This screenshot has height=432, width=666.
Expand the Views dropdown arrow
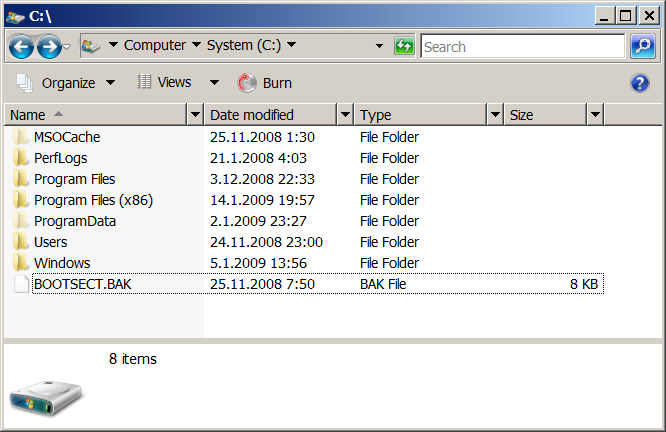point(214,83)
